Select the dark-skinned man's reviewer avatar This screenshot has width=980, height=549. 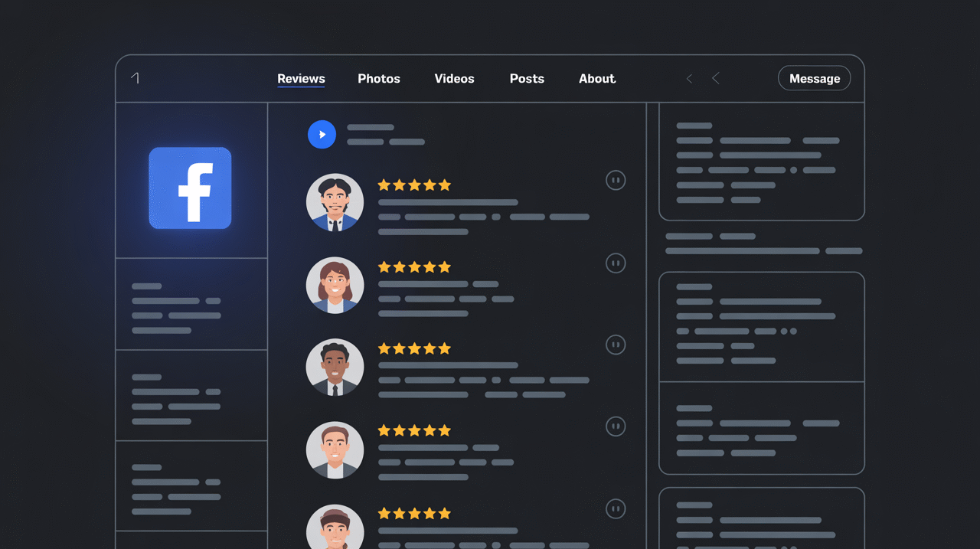[x=335, y=367]
